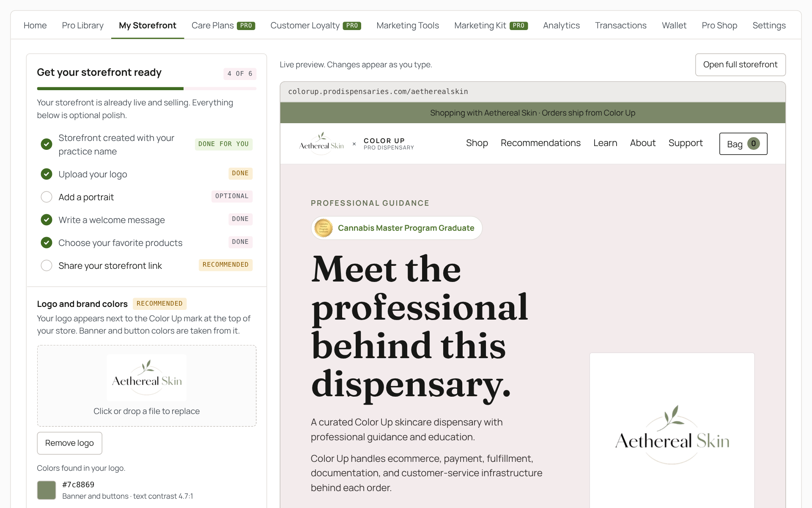
Task: Click the Support link in preview
Action: coord(686,143)
